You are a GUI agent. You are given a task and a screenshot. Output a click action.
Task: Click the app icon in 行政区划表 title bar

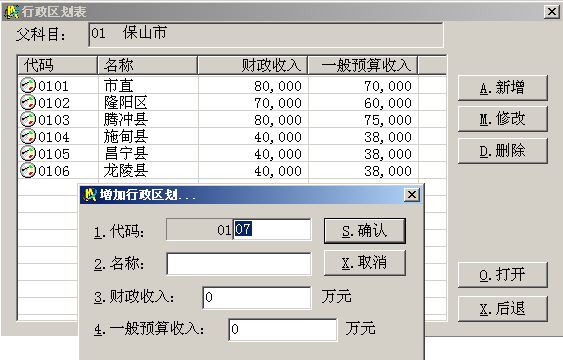11,12
